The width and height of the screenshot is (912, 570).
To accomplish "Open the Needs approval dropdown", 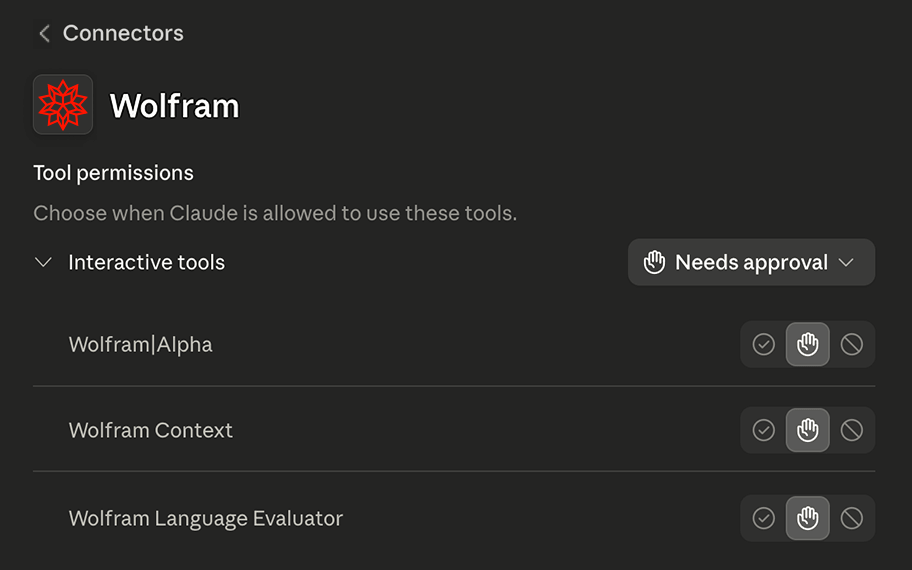I will (751, 262).
